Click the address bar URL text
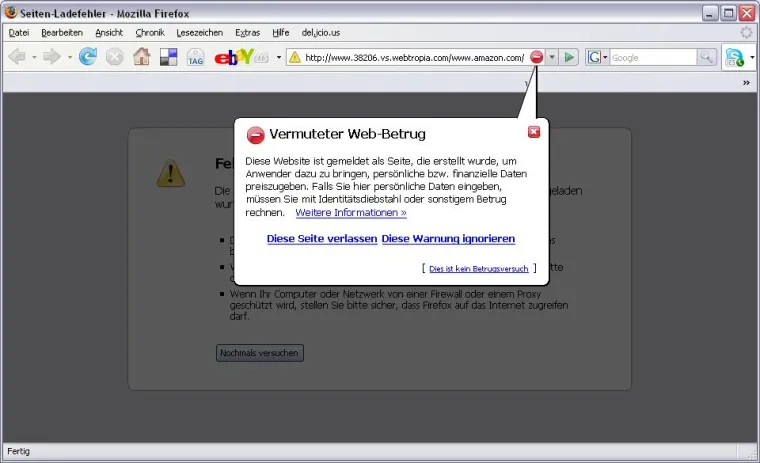This screenshot has width=760, height=463. click(x=414, y=58)
